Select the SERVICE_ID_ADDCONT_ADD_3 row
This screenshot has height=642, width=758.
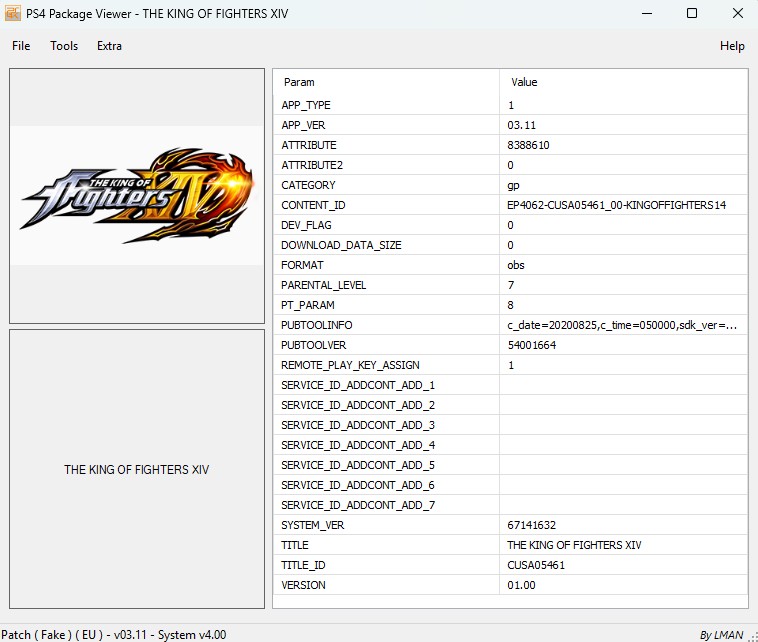tap(510, 425)
